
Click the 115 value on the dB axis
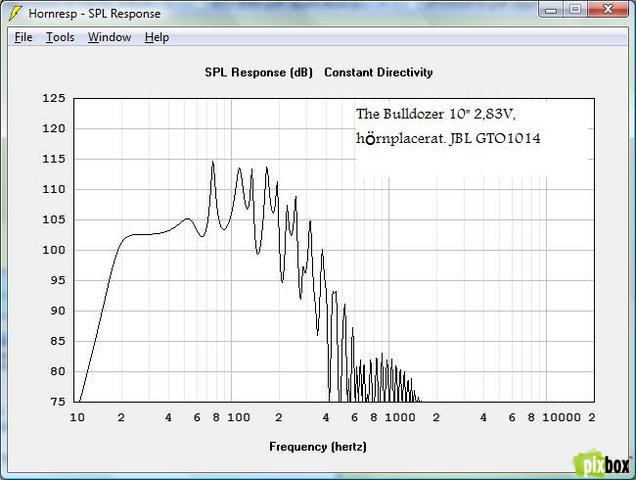pos(54,159)
